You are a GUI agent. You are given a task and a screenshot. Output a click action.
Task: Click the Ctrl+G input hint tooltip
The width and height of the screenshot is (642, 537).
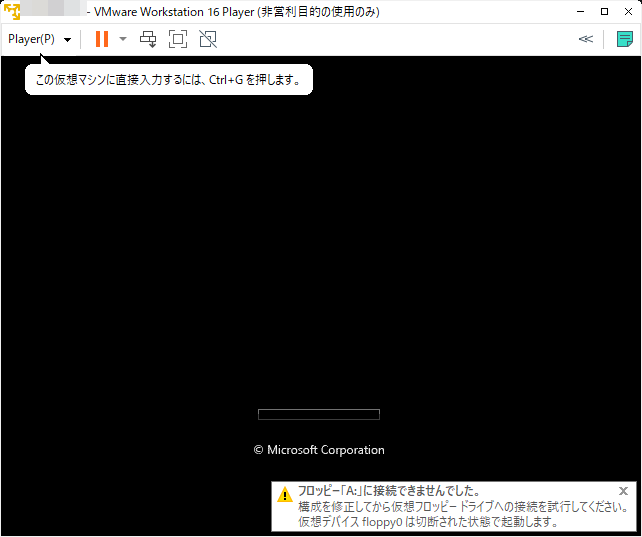click(169, 79)
